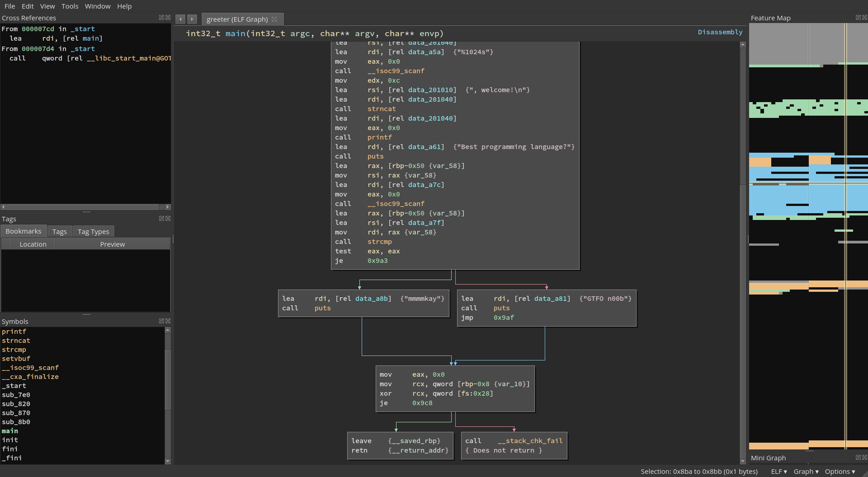This screenshot has width=868, height=477.
Task: Close the Tags panel
Action: coord(168,219)
